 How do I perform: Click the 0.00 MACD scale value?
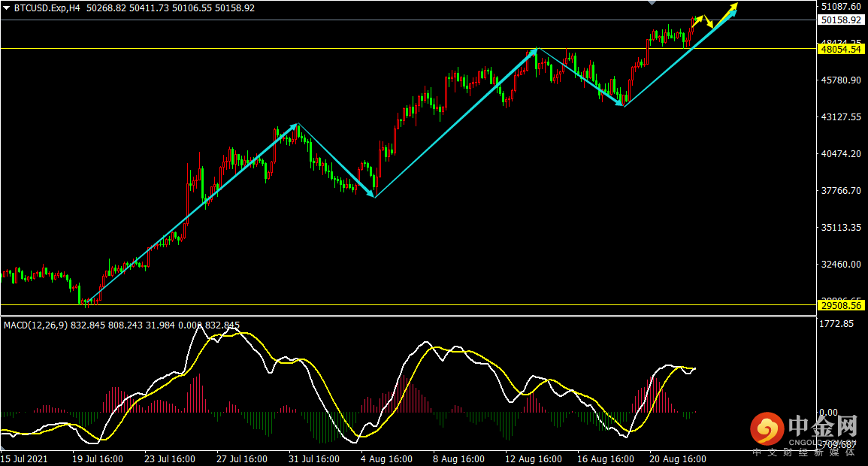coord(829,413)
